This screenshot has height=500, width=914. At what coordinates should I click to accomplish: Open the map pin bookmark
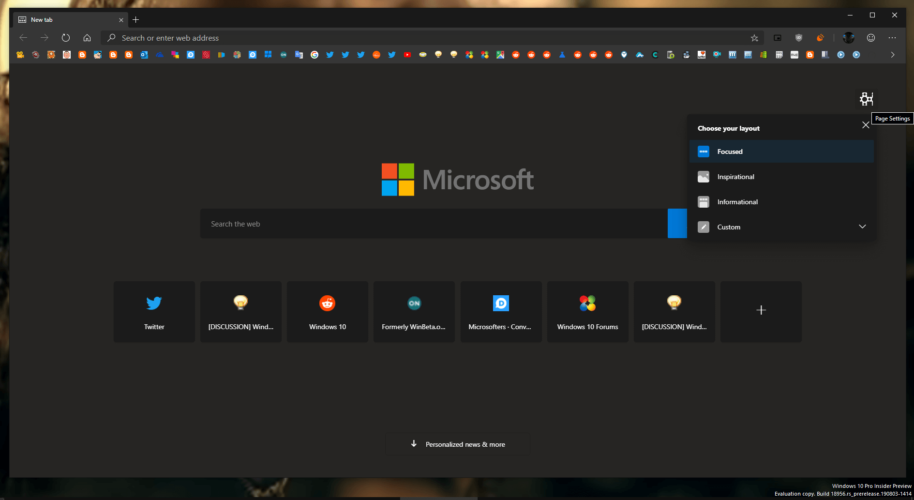tap(624, 55)
